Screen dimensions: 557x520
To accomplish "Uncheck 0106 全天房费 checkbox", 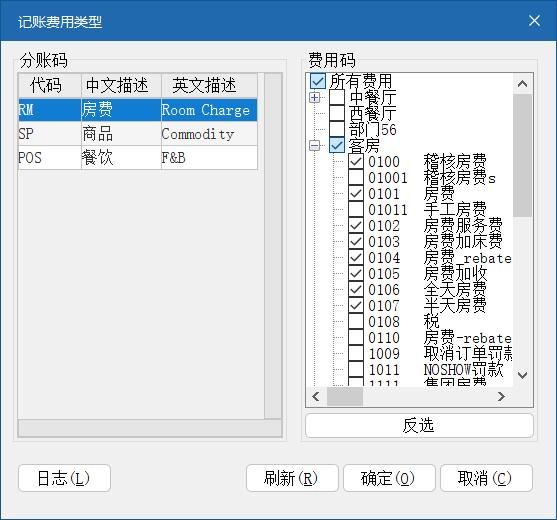I will [x=356, y=289].
